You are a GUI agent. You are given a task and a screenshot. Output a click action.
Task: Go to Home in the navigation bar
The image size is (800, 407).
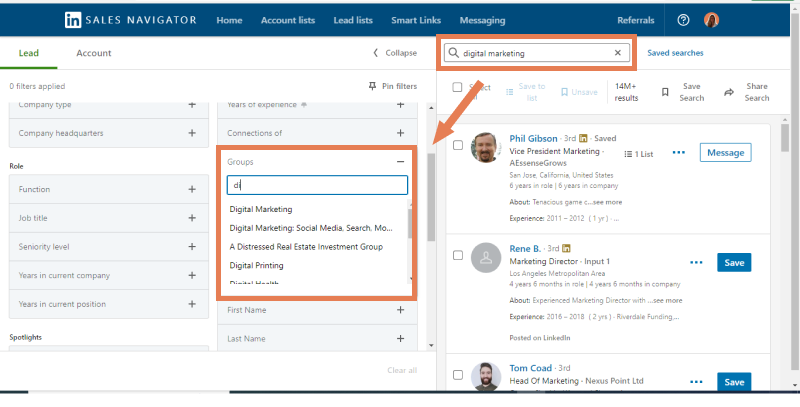[229, 20]
